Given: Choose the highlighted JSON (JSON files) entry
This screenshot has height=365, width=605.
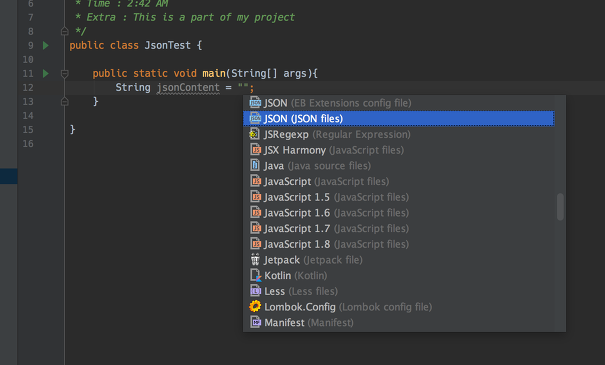Looking at the screenshot, I should (399, 118).
